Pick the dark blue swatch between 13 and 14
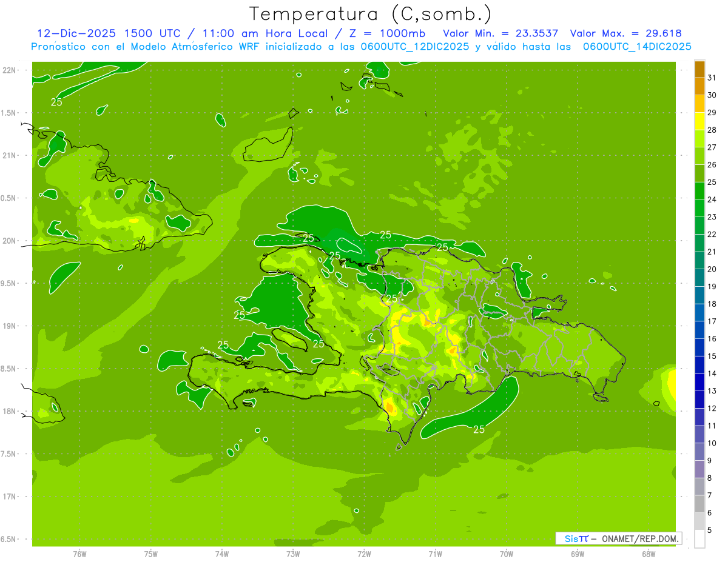 click(x=699, y=383)
